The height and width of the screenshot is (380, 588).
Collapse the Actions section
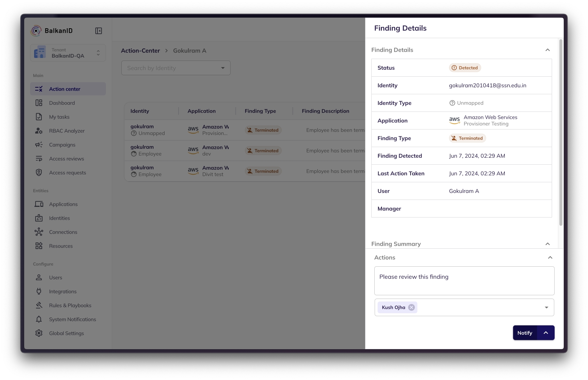pos(550,257)
